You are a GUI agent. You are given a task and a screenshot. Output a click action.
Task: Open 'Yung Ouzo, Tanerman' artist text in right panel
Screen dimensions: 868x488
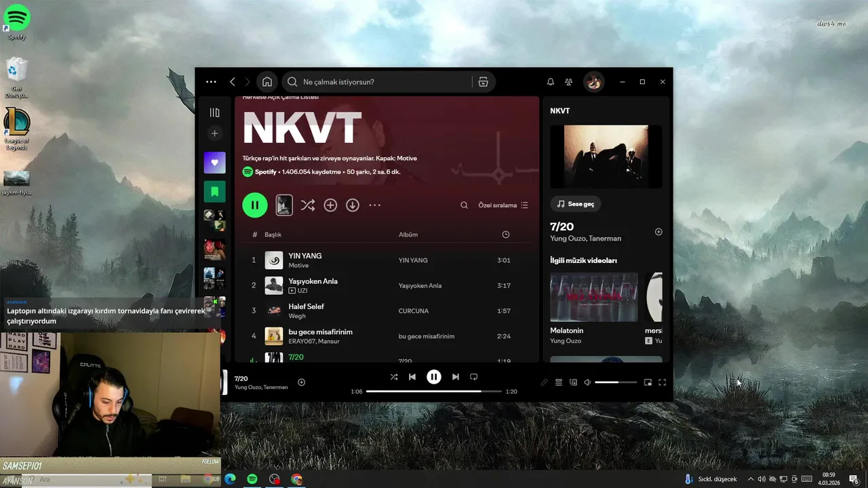tap(586, 239)
